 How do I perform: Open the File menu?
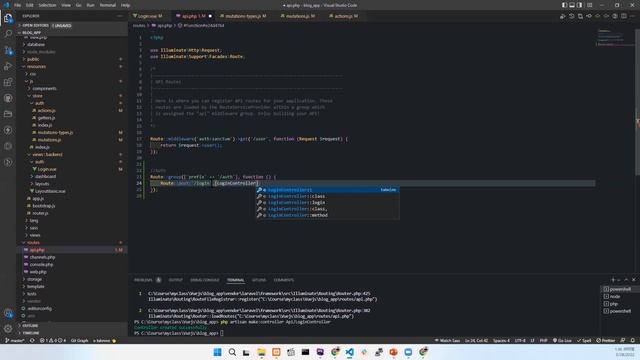(17, 5)
